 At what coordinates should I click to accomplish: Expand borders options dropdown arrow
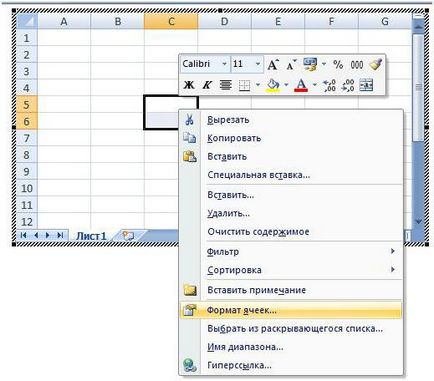point(258,85)
